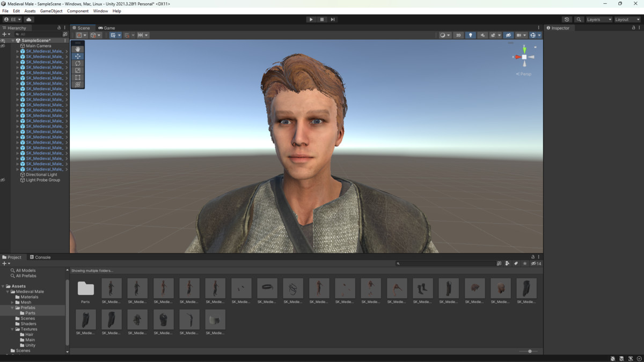The image size is (644, 362).
Task: Toggle 2D view mode in Scene
Action: [x=458, y=35]
